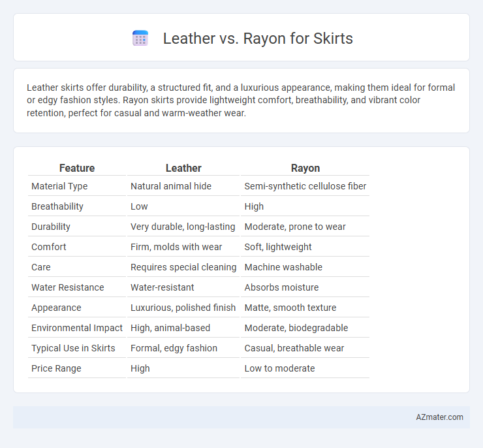Select the 'Water Resistance' row label
Image resolution: width=483 pixels, height=448 pixels.
coord(68,287)
